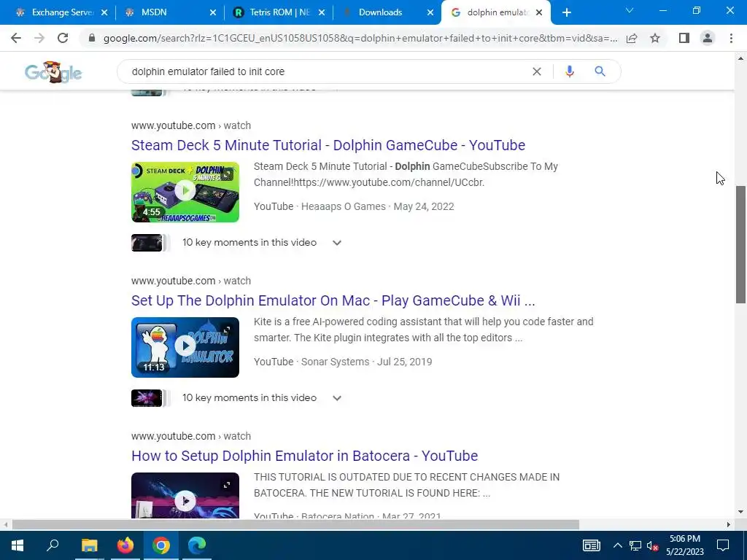
Task: Click the padlock site info icon
Action: 92,38
